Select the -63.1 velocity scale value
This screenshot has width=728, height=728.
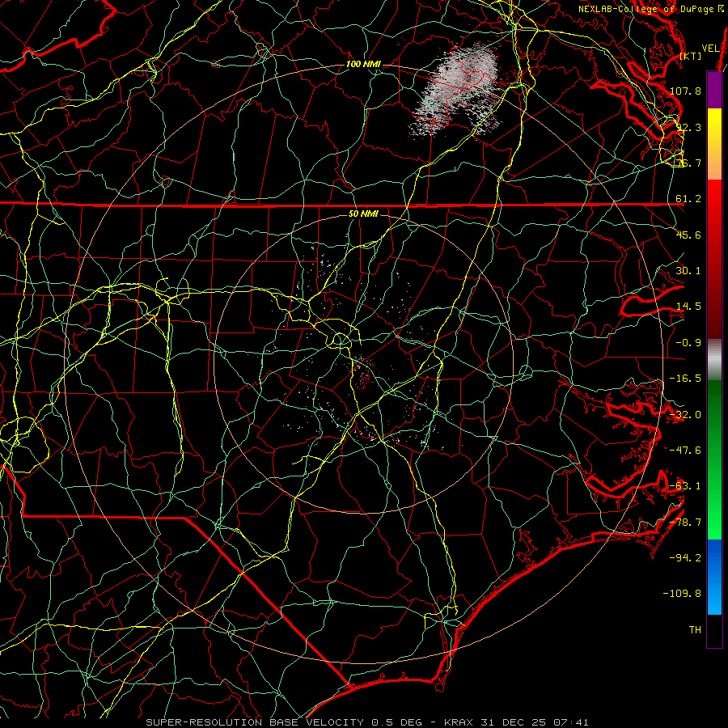point(685,486)
